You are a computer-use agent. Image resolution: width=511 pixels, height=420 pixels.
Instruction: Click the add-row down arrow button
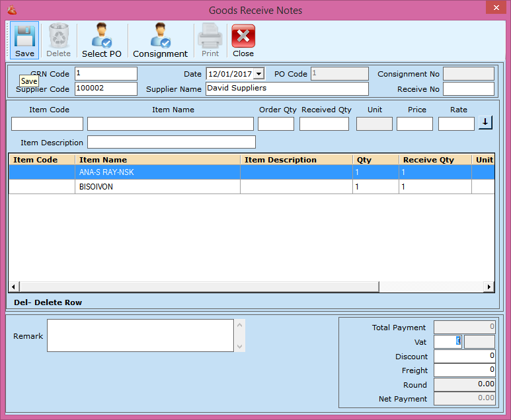486,123
